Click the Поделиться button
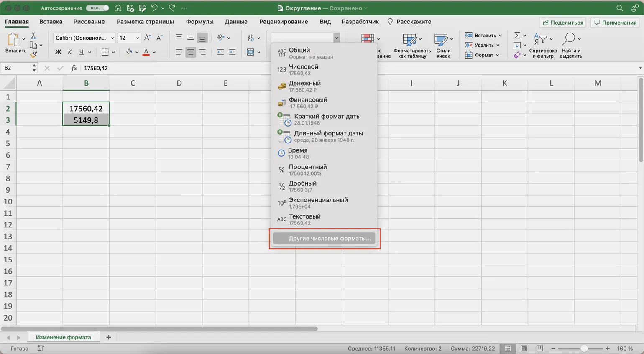 tap(562, 23)
